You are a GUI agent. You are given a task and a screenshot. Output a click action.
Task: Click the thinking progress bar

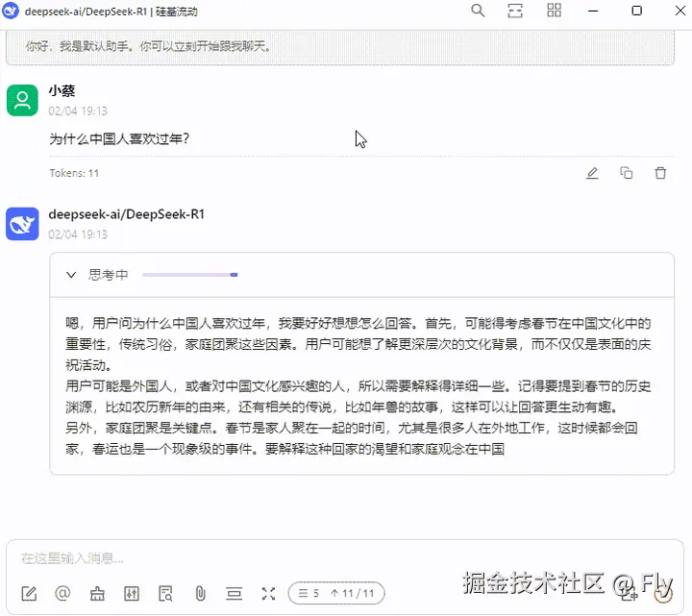tap(189, 275)
